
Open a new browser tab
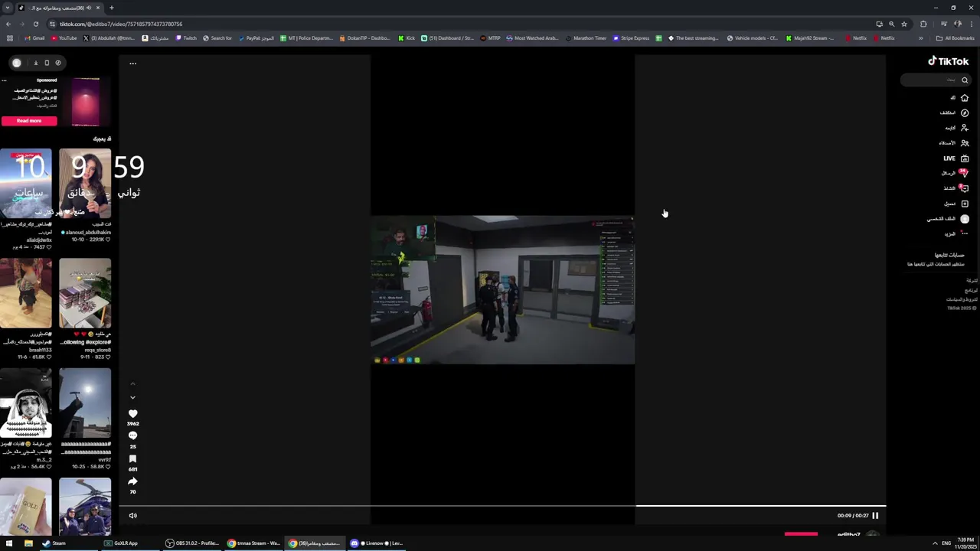tap(112, 8)
